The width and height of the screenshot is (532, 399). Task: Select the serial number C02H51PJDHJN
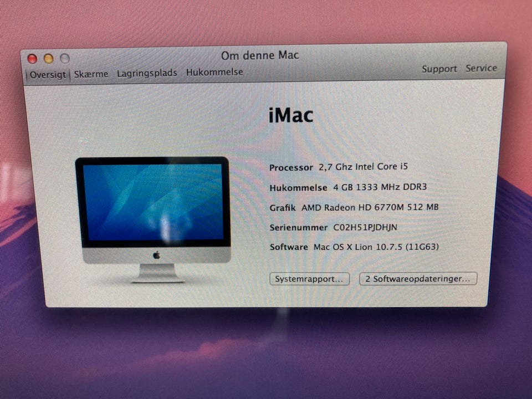[365, 227]
